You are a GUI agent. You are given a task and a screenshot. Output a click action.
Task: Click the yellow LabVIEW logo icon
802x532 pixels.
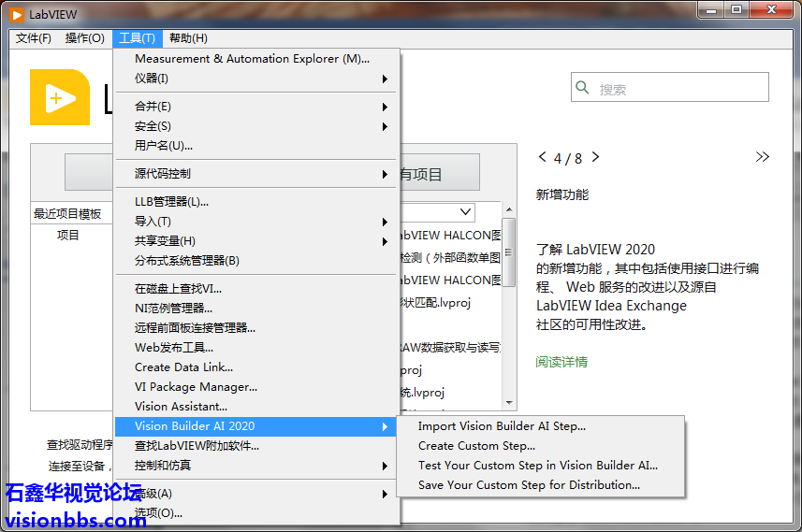tap(60, 97)
